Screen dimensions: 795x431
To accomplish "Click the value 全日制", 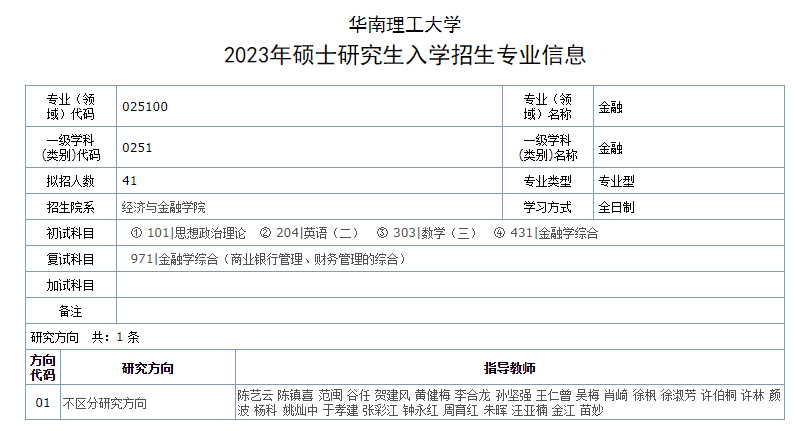I will click(617, 207).
